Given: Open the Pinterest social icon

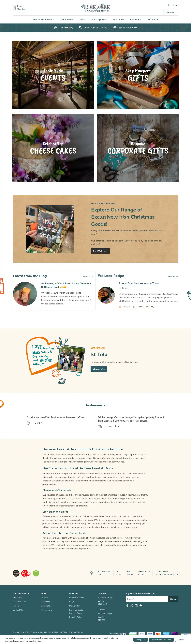Looking at the screenshot, I should pos(140,606).
